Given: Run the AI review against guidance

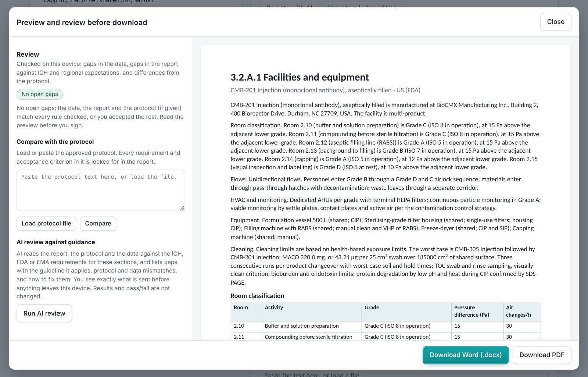Looking at the screenshot, I should [44, 313].
